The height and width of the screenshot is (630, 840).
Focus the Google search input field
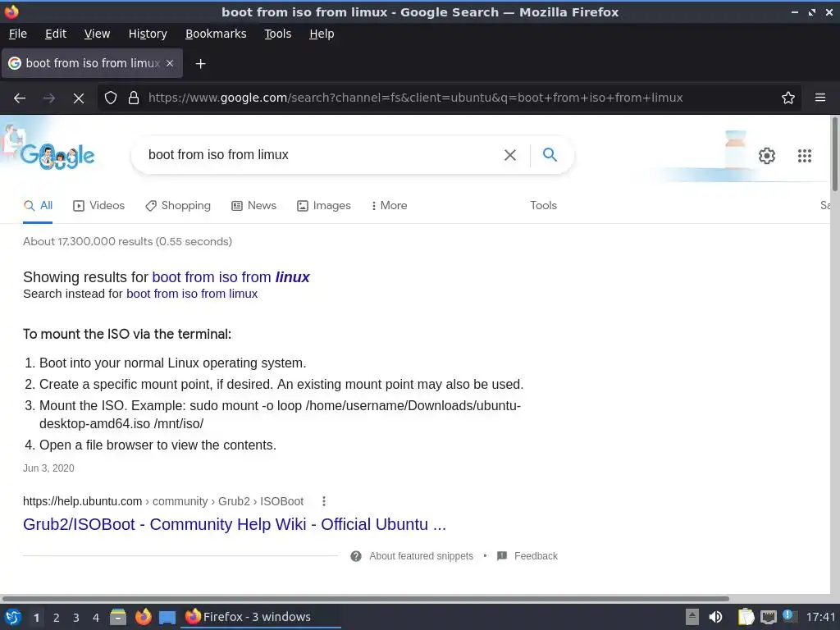point(322,155)
